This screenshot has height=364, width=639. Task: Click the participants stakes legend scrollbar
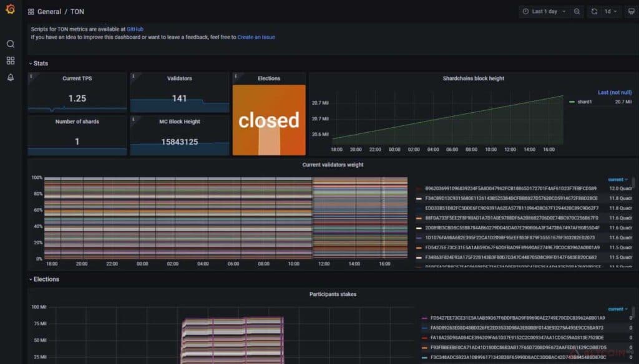pos(633,312)
